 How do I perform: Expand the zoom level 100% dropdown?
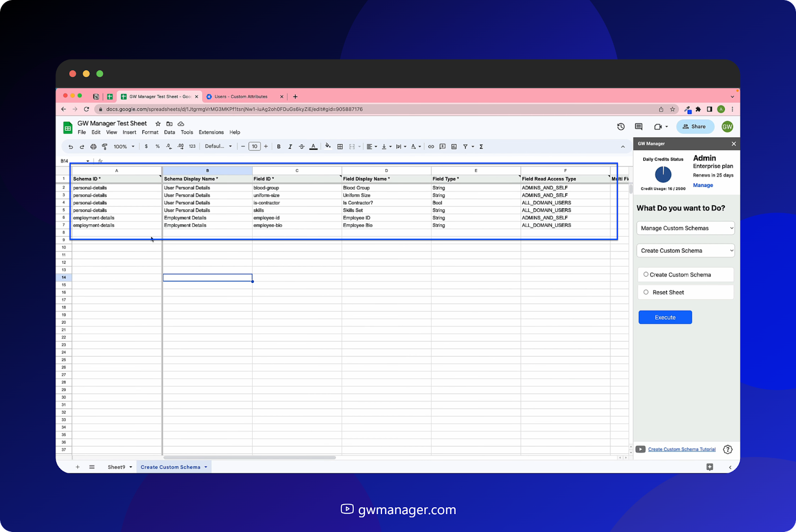tap(123, 146)
